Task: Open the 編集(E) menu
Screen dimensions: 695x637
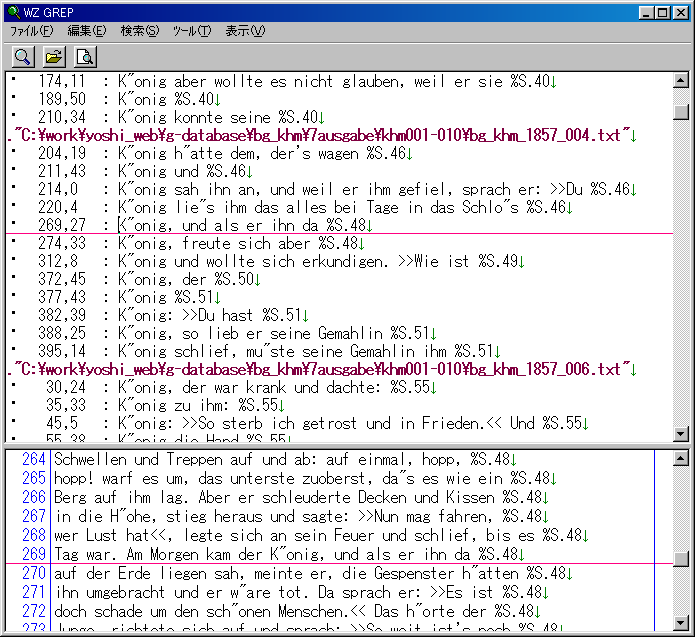Action: point(87,31)
